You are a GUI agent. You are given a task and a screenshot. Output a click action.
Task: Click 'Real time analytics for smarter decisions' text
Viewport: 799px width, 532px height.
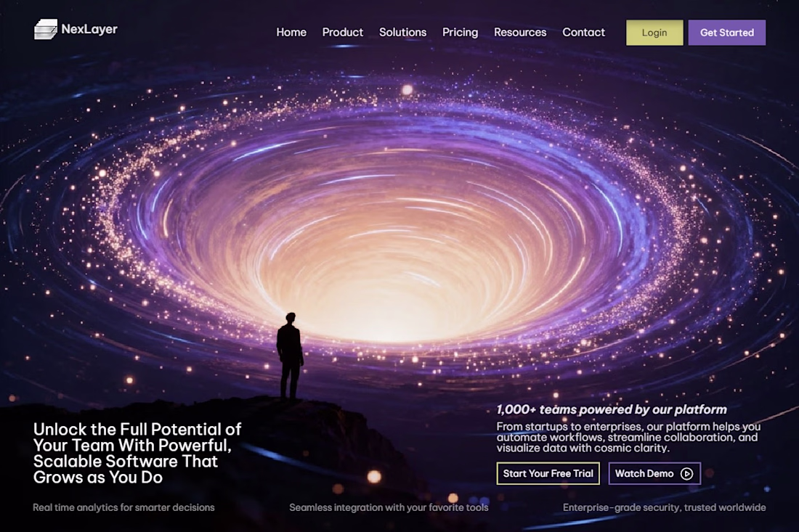[123, 507]
